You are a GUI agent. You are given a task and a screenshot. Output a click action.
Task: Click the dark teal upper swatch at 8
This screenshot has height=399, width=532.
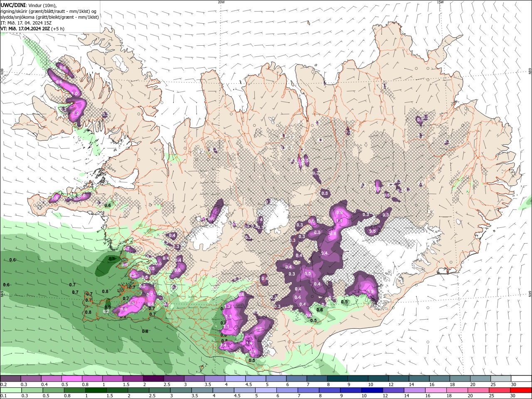pos(337,379)
